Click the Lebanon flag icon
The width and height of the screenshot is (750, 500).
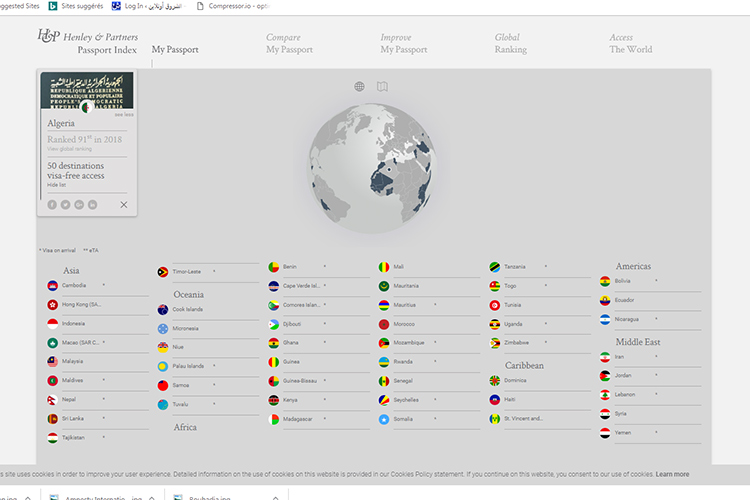click(x=605, y=395)
